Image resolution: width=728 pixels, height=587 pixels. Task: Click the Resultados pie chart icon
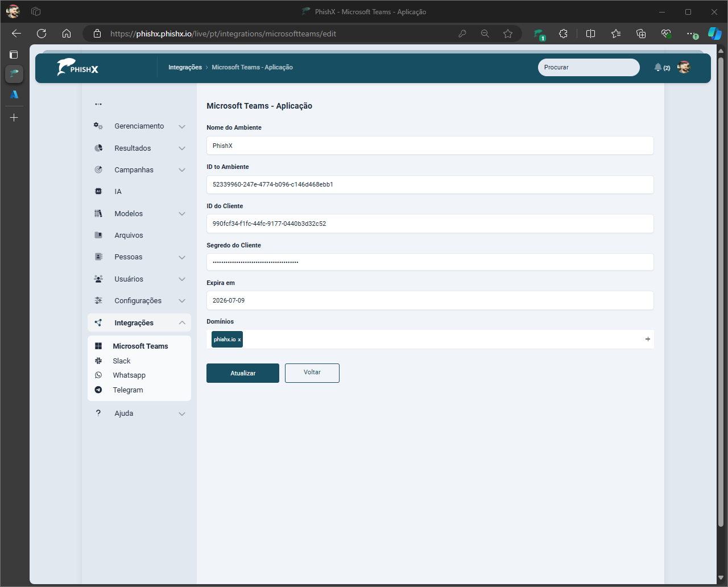coord(98,148)
